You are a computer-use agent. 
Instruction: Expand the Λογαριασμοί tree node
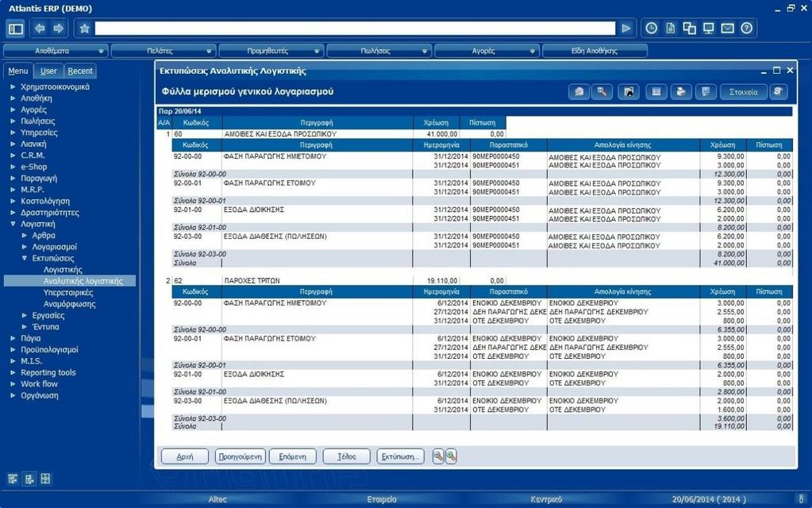click(25, 247)
